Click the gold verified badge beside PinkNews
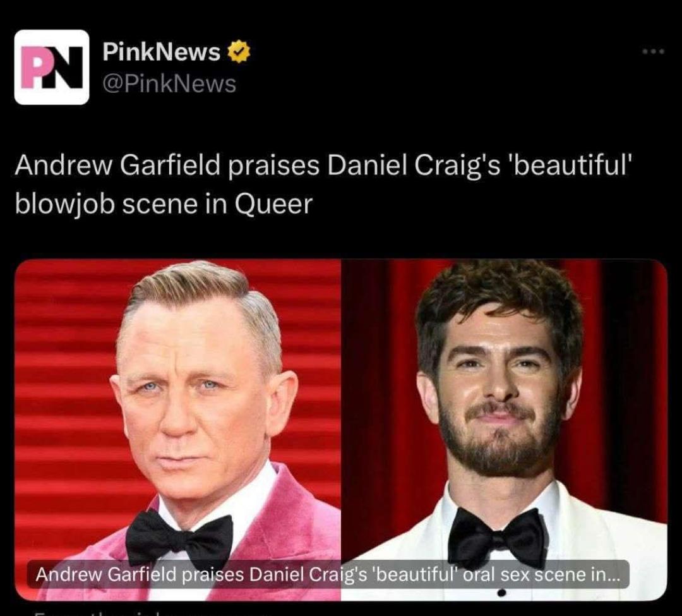 point(239,52)
